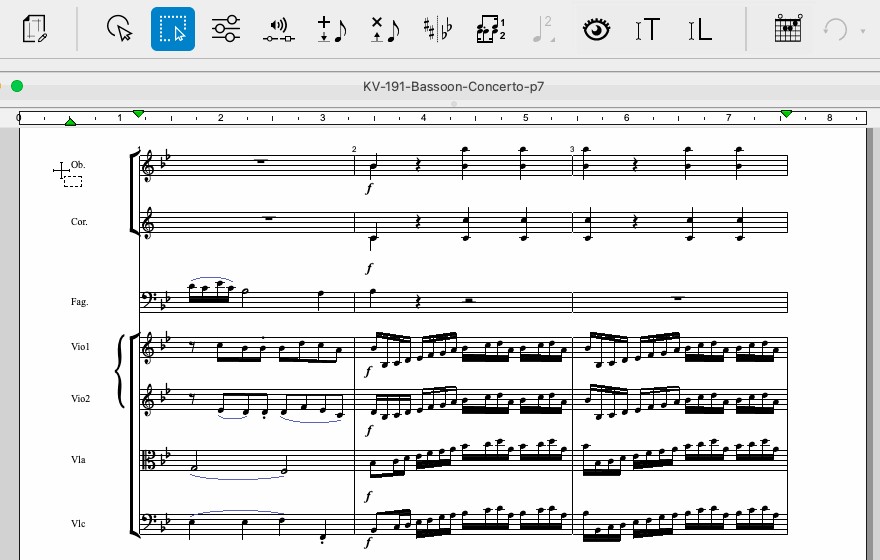Open the accidentals sharp flat tool
This screenshot has width=880, height=560.
pos(438,30)
